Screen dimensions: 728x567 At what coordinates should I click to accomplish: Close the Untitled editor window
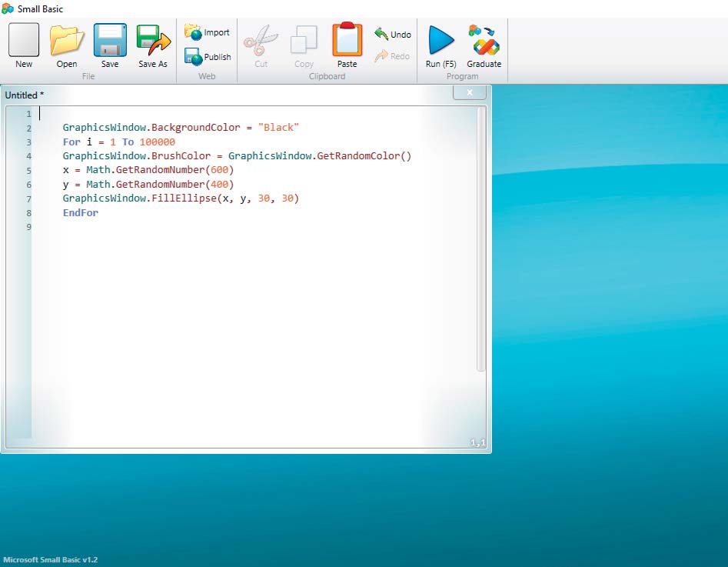pos(470,92)
